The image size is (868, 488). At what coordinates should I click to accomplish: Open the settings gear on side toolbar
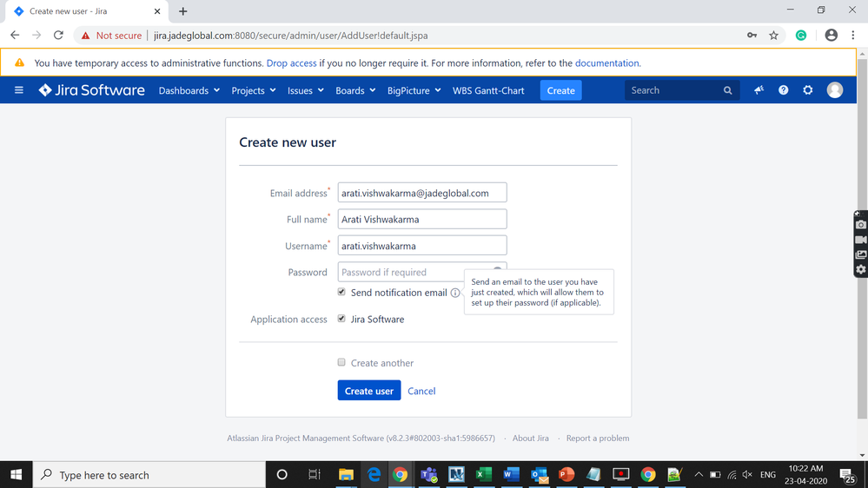point(861,269)
